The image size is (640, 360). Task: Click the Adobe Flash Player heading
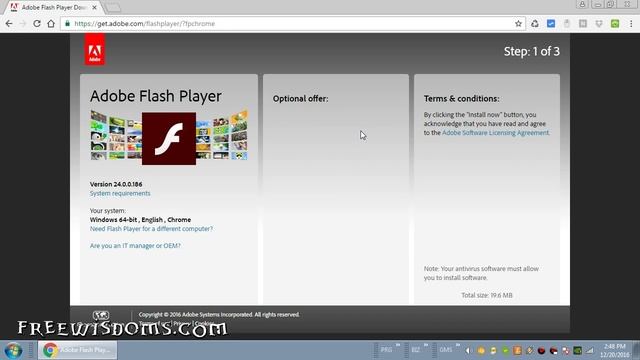[x=156, y=96]
